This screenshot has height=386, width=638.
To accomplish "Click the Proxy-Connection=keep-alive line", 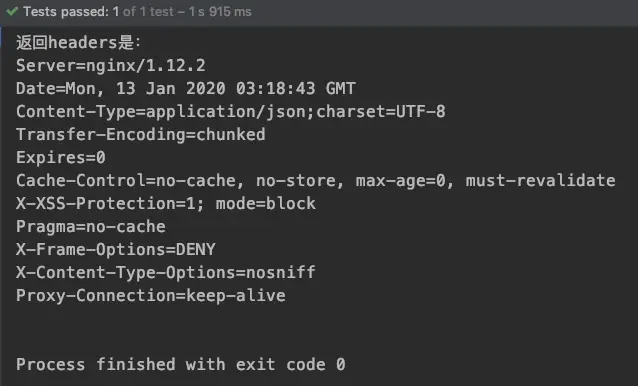I will (151, 296).
